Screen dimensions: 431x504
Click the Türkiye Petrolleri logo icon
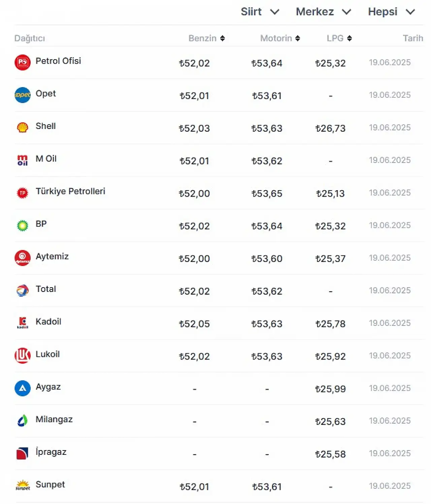click(23, 193)
